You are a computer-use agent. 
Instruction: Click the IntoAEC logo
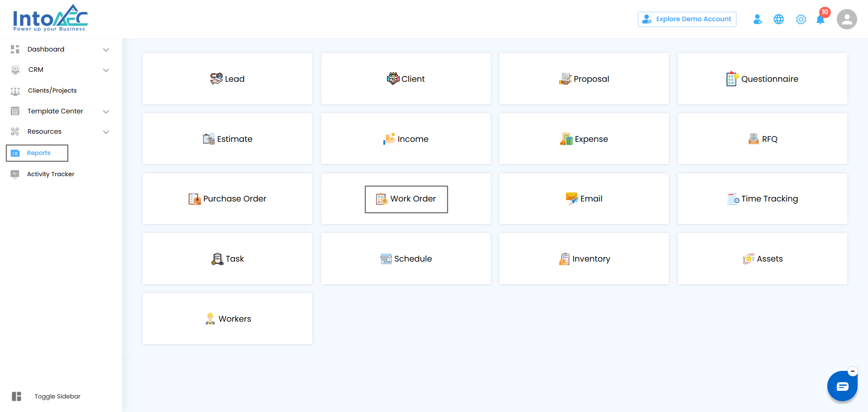[50, 19]
